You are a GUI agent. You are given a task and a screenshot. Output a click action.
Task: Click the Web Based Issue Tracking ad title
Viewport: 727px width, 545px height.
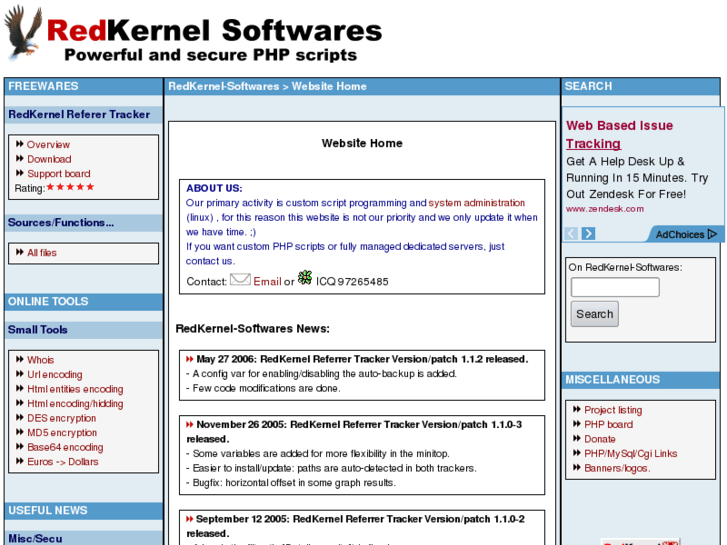(x=619, y=135)
